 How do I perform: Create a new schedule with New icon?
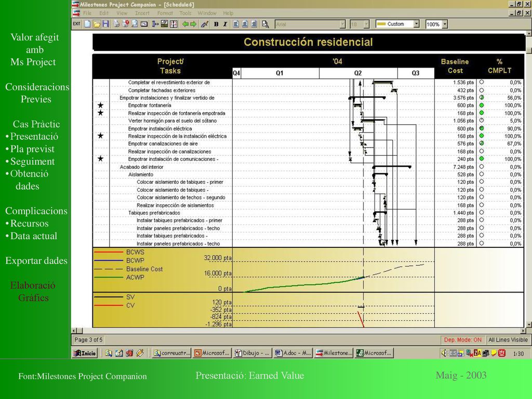click(x=87, y=24)
